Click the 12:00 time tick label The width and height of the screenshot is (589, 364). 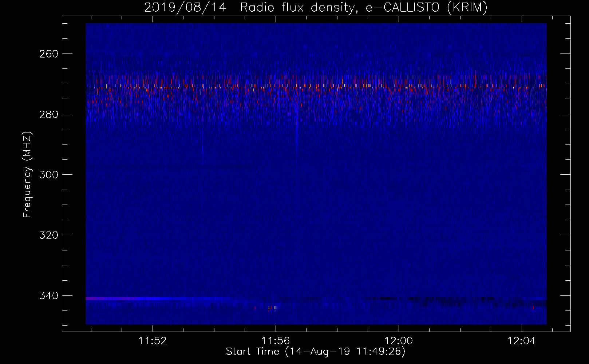tap(399, 341)
